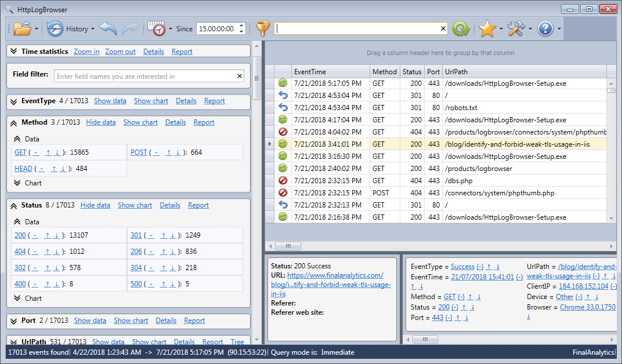Show data for the Port panel
Screen dimensions: 622x364
(90, 320)
